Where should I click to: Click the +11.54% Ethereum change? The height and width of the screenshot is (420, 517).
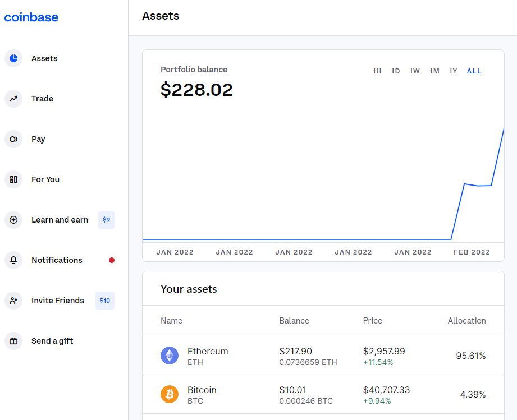coord(378,362)
